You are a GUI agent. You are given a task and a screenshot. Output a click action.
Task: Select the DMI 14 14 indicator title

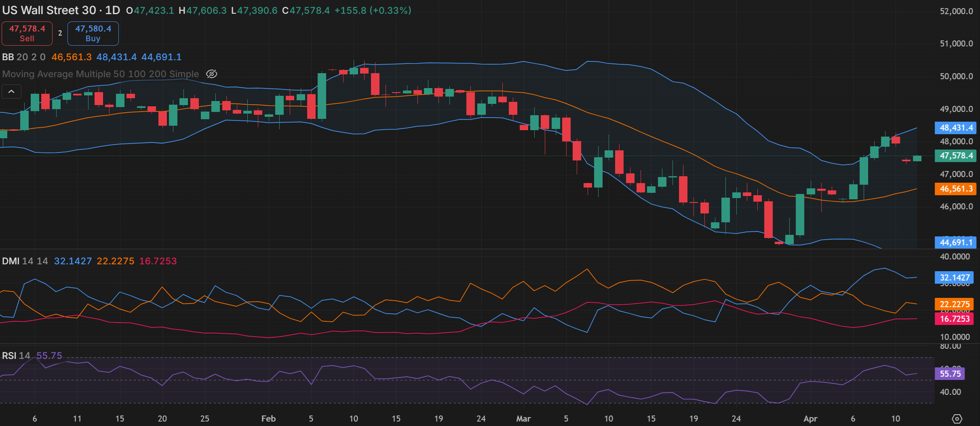[x=25, y=261]
